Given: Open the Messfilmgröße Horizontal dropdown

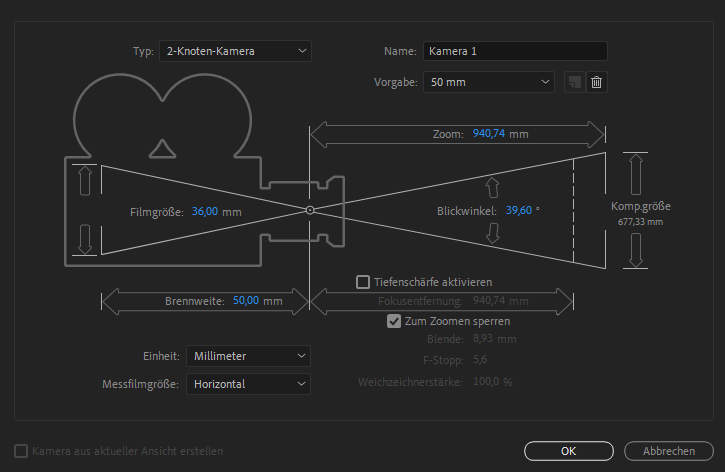Looking at the screenshot, I should coord(248,383).
